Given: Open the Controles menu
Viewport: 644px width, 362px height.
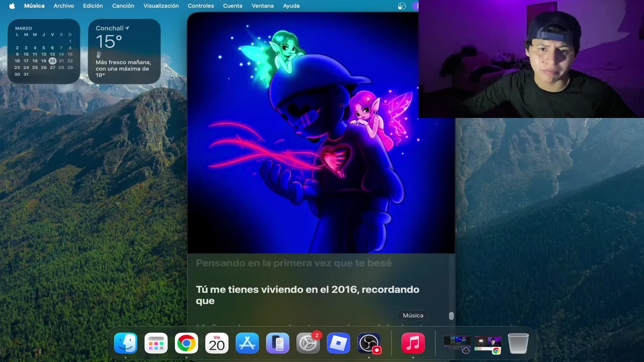Looking at the screenshot, I should coord(201,6).
